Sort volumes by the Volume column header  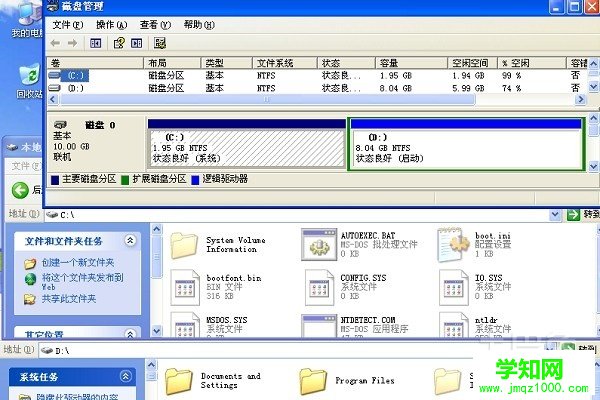click(x=95, y=63)
